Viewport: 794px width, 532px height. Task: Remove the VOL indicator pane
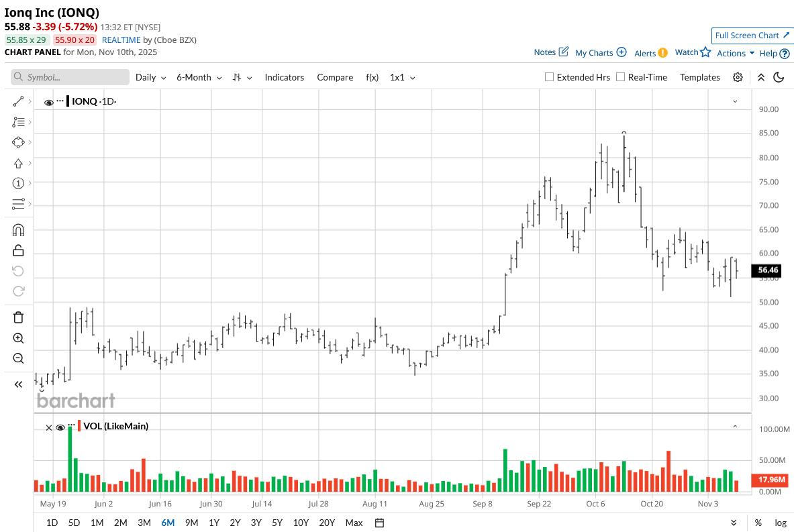(48, 428)
